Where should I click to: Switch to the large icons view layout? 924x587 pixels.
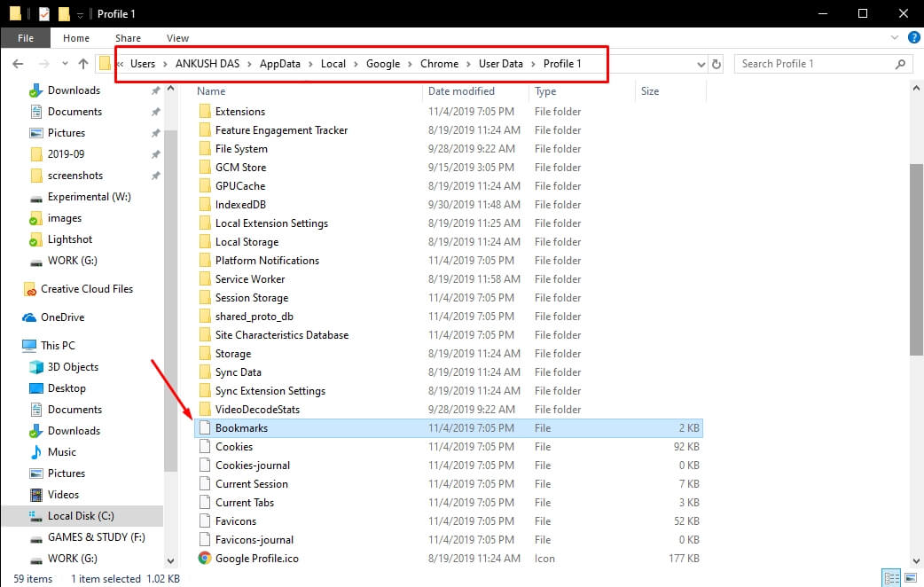[909, 578]
